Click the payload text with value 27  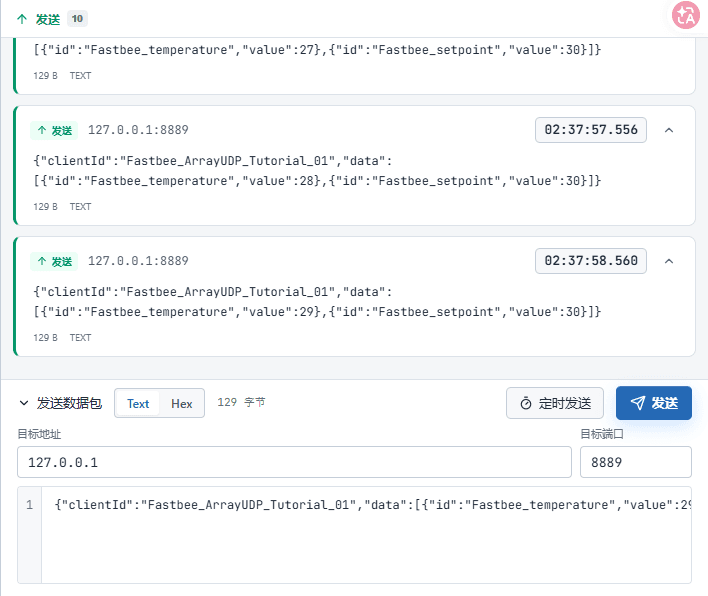point(317,50)
